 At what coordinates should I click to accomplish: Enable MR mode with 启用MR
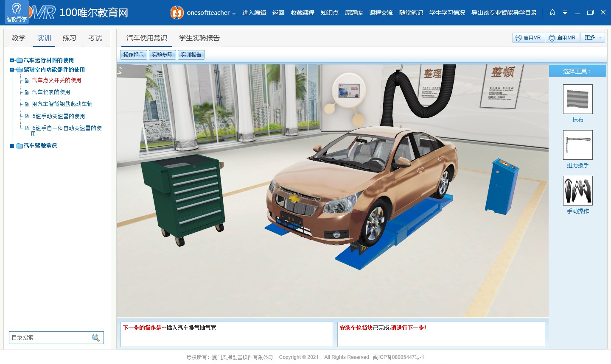[x=562, y=38]
